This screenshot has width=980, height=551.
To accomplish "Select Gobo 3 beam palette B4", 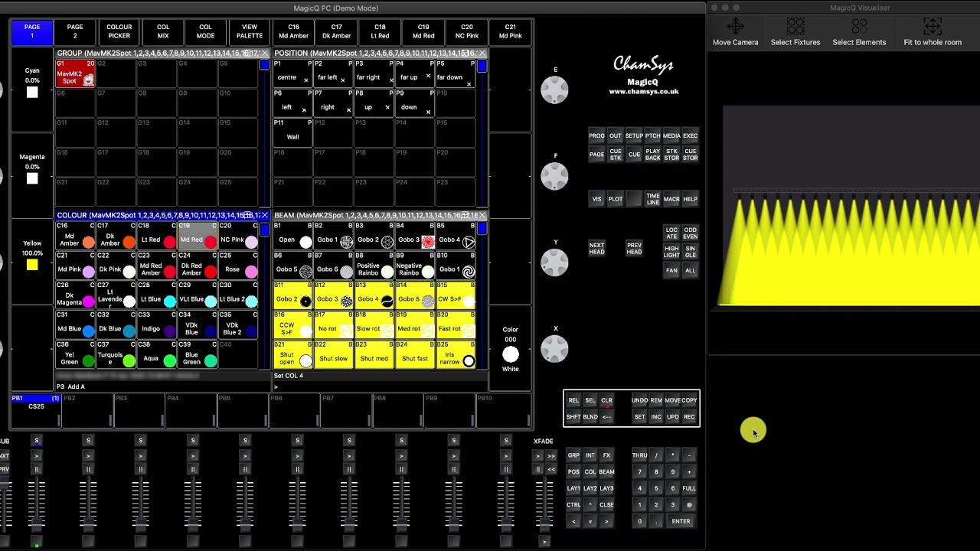I will point(415,236).
